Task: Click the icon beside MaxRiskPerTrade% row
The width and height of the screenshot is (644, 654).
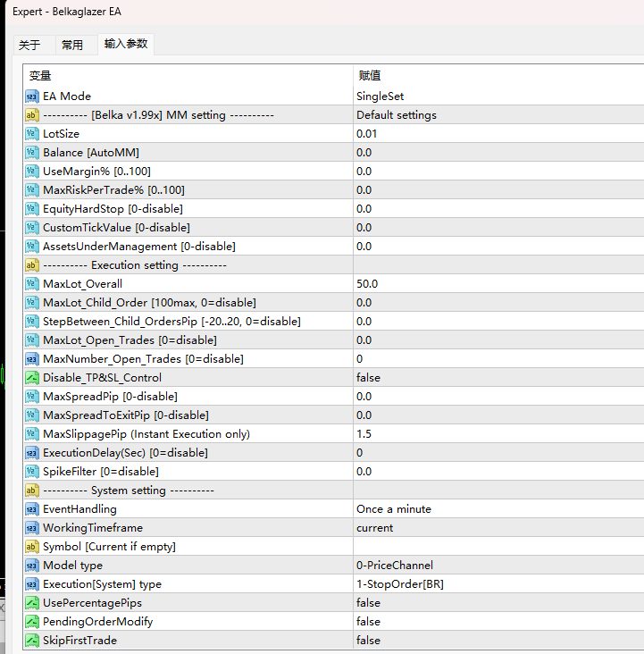Action: pyautogui.click(x=31, y=190)
